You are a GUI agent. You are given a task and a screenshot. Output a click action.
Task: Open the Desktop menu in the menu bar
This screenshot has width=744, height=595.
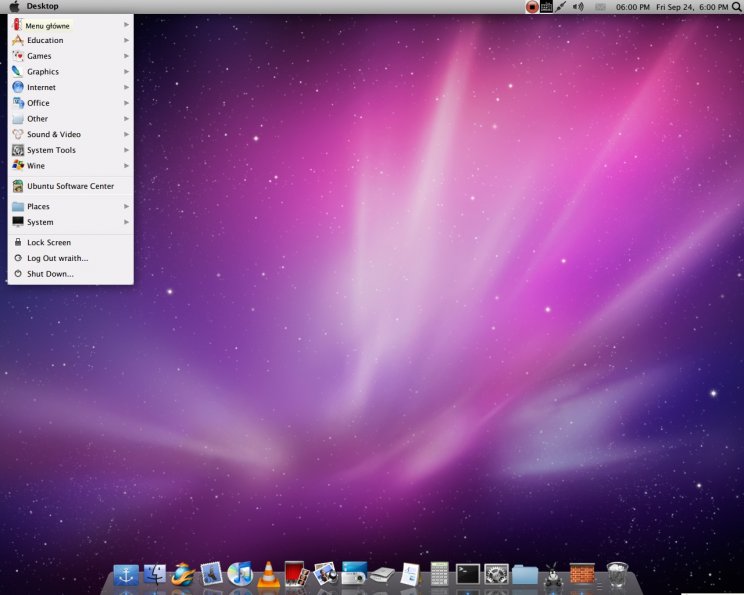pyautogui.click(x=42, y=6)
